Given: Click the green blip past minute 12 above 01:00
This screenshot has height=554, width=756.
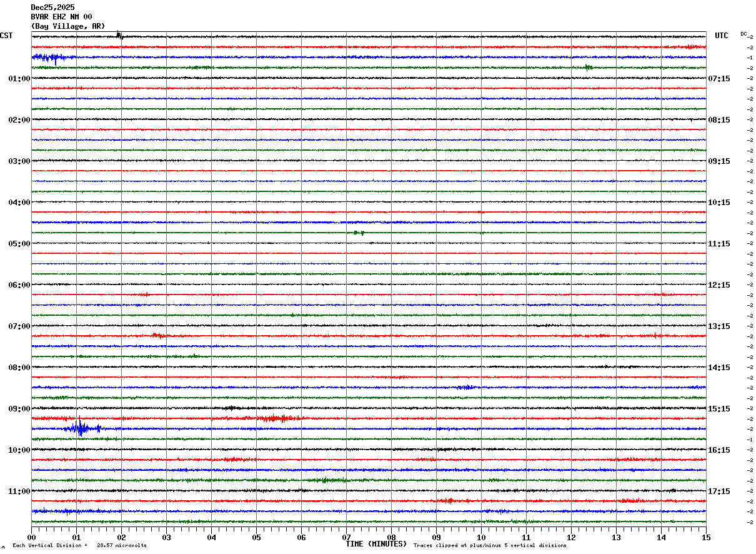Looking at the screenshot, I should (x=588, y=68).
